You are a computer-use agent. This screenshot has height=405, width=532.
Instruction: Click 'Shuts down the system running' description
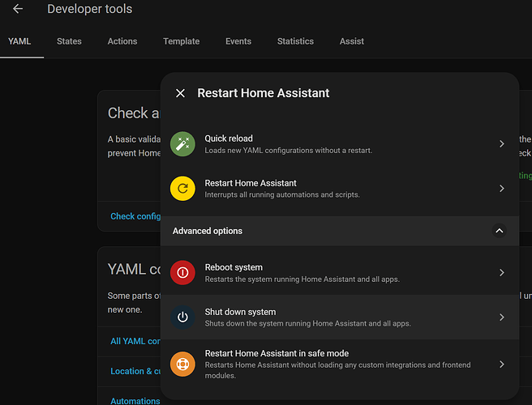coord(307,324)
